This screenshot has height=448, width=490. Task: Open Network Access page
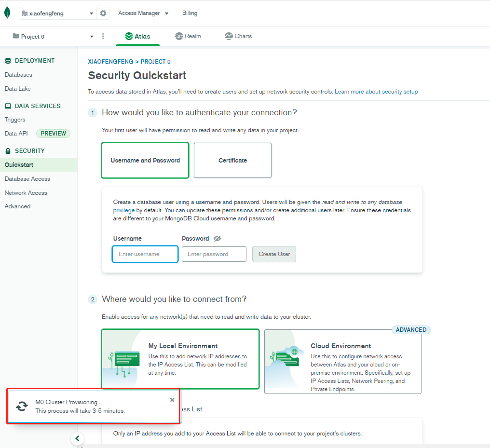pyautogui.click(x=26, y=193)
